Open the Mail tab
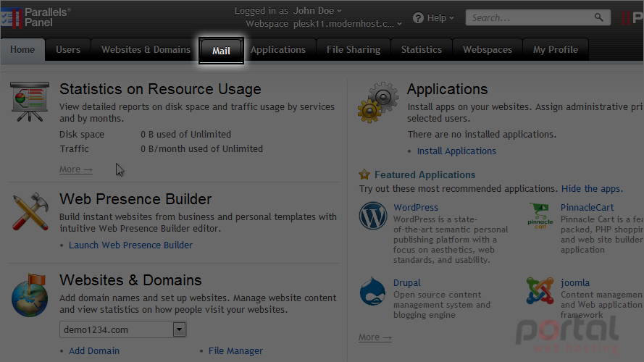This screenshot has width=644, height=362. [x=221, y=51]
